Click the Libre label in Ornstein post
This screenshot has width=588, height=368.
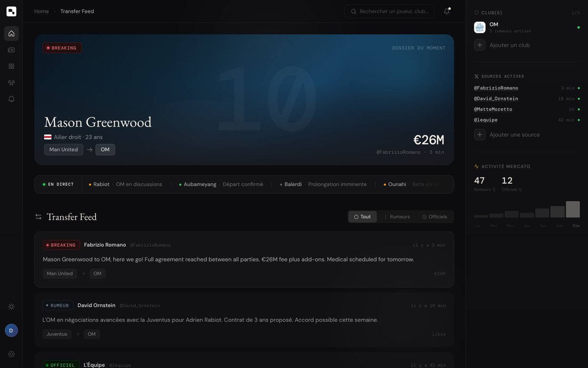pyautogui.click(x=439, y=334)
